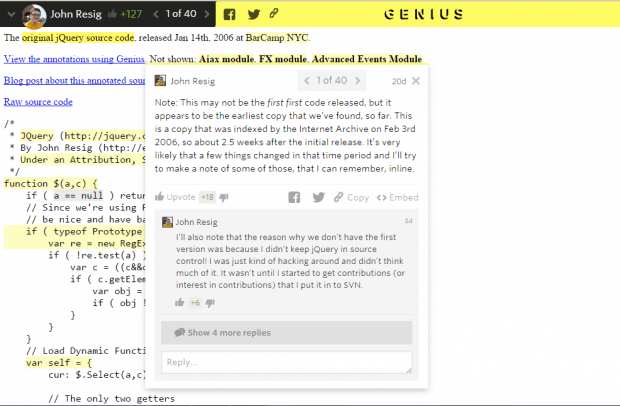
Task: Click the highlighted 'a == null' code
Action: pos(78,196)
